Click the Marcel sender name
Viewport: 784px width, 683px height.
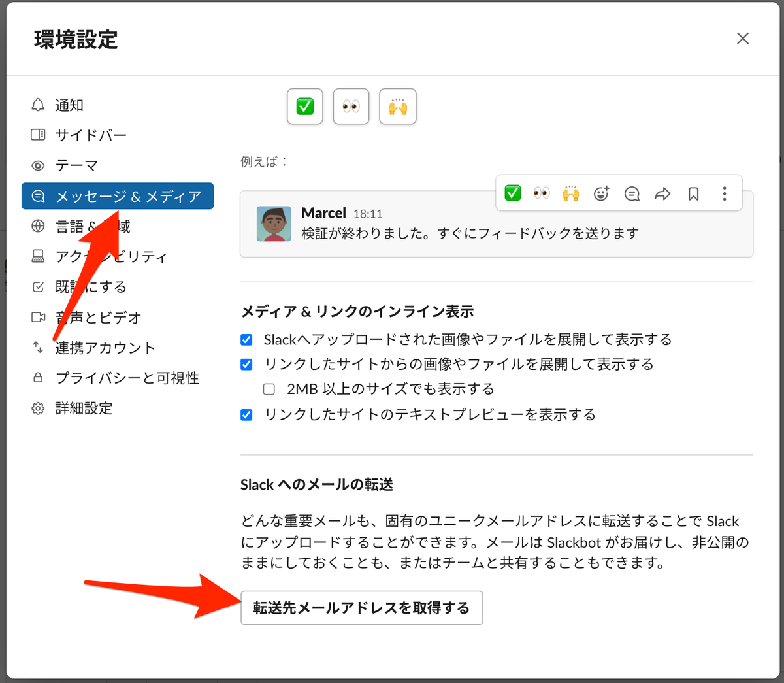[x=324, y=213]
